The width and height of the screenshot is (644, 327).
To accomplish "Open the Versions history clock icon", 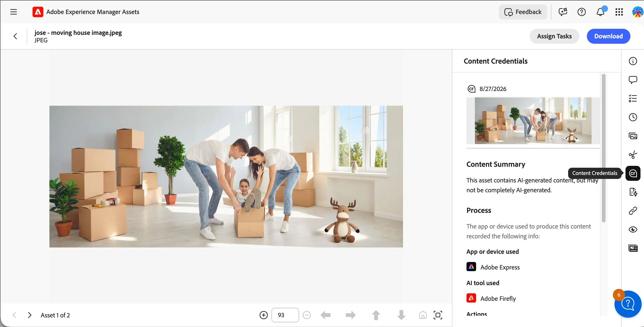I will point(633,117).
